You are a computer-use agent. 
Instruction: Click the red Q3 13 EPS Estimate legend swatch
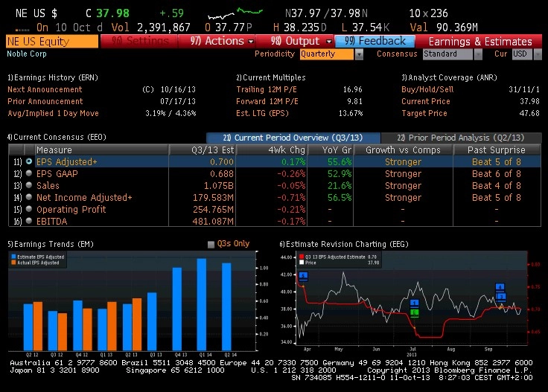[302, 257]
